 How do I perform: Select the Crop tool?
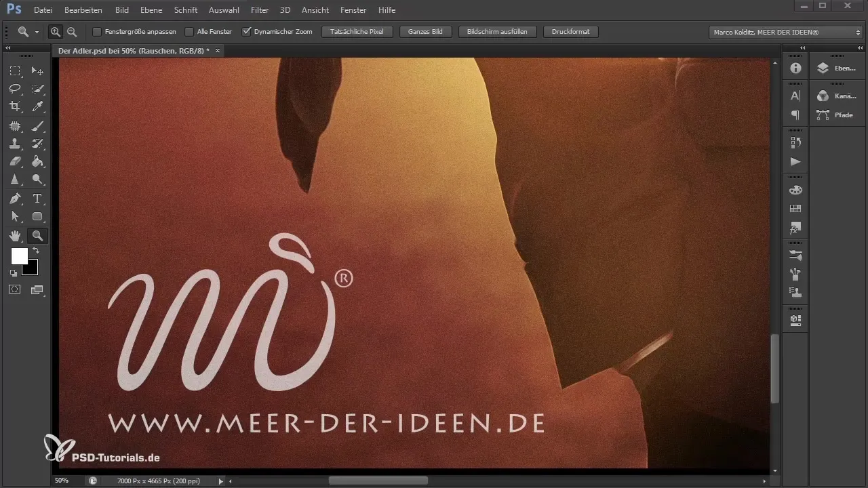(x=15, y=106)
